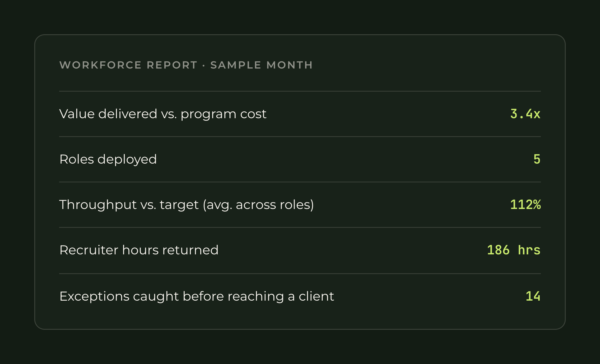
Task: Select the Roles deployed row label
Action: (108, 159)
